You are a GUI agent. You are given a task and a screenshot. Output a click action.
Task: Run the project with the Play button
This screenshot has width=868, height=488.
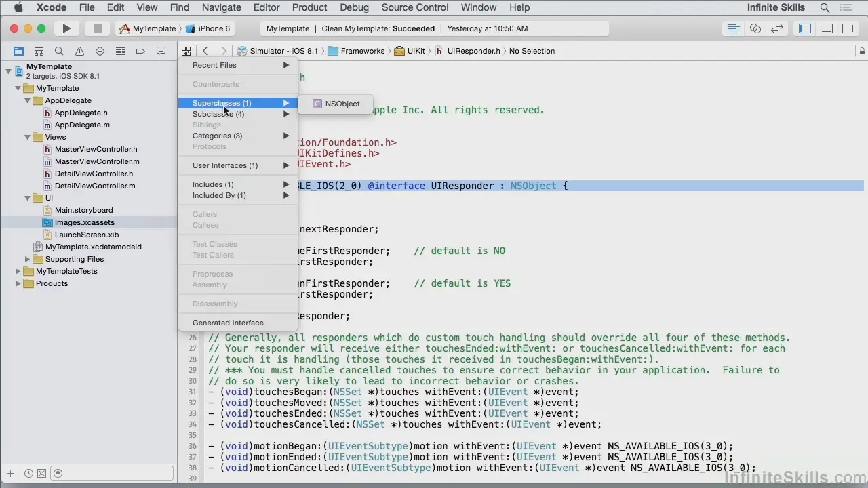[x=66, y=28]
